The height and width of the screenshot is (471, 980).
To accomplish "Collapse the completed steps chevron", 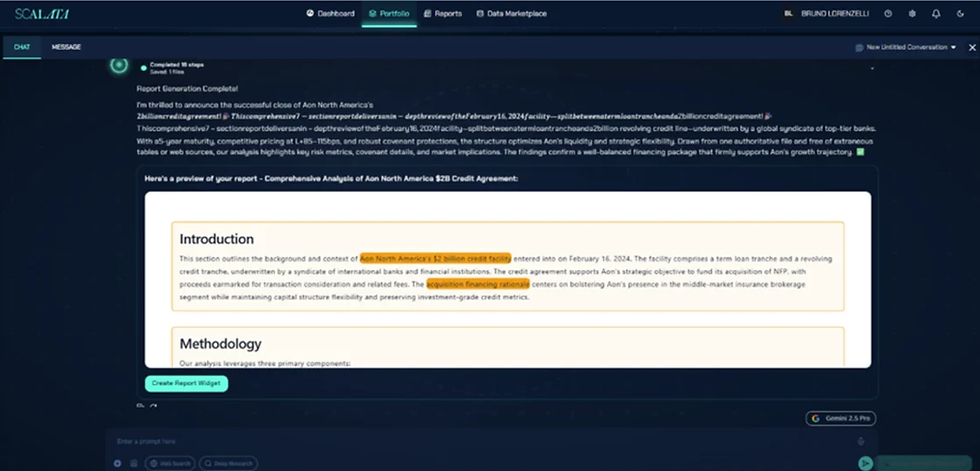I will point(872,67).
